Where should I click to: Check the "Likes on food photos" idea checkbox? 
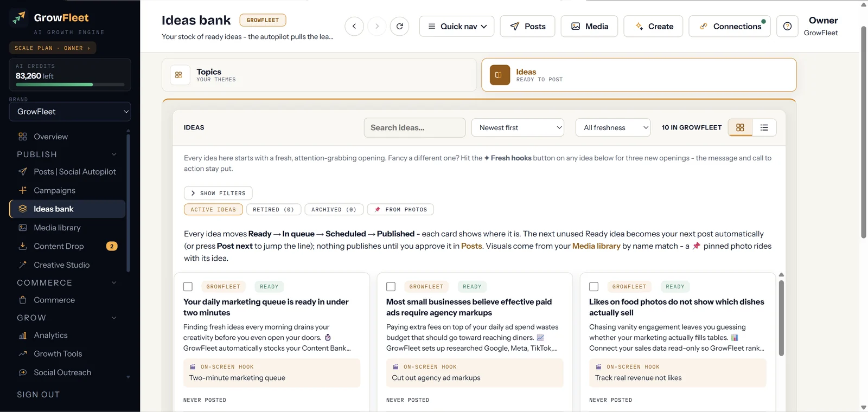pyautogui.click(x=594, y=286)
